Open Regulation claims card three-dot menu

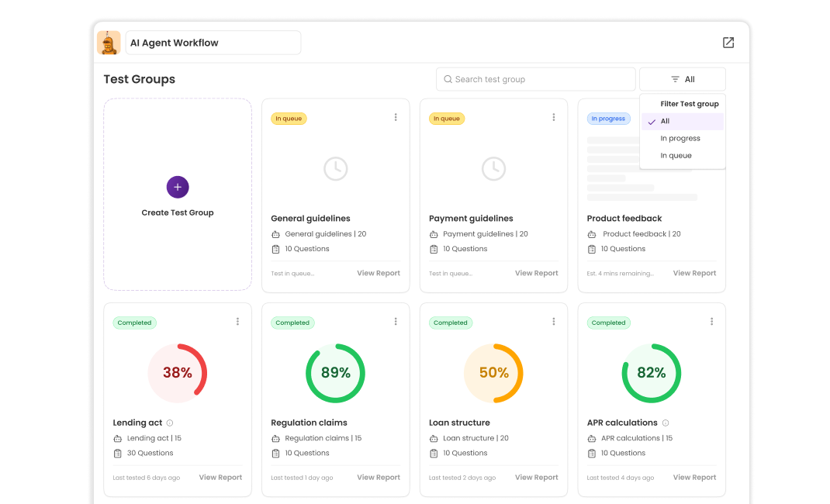(396, 322)
